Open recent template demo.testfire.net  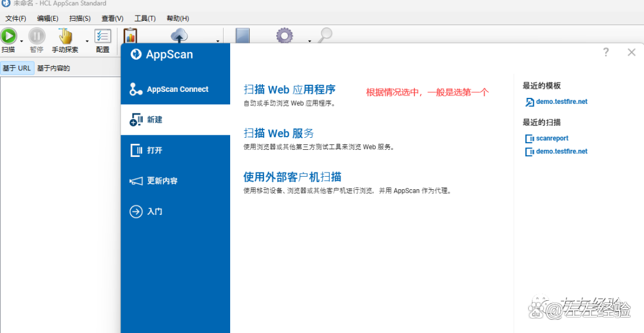(x=562, y=101)
